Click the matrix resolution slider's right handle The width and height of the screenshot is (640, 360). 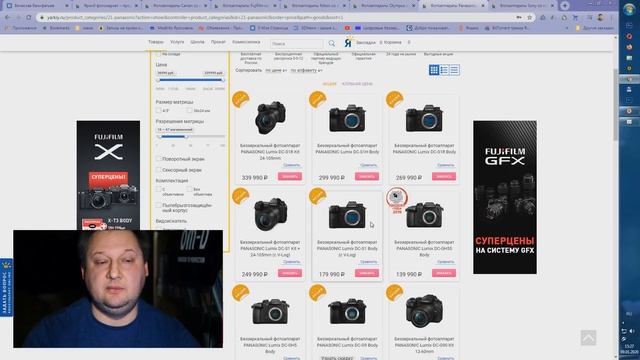(x=187, y=137)
